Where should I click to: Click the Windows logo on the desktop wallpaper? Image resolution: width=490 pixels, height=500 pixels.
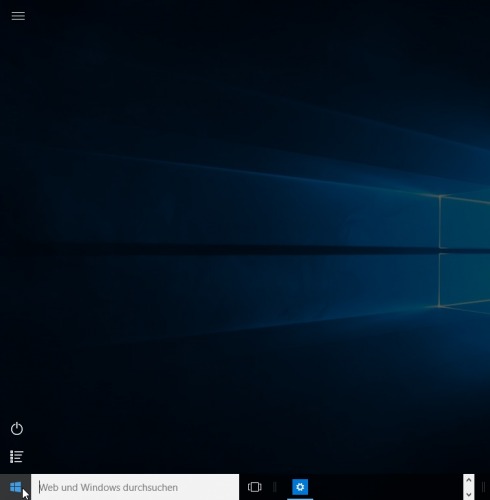point(464,252)
